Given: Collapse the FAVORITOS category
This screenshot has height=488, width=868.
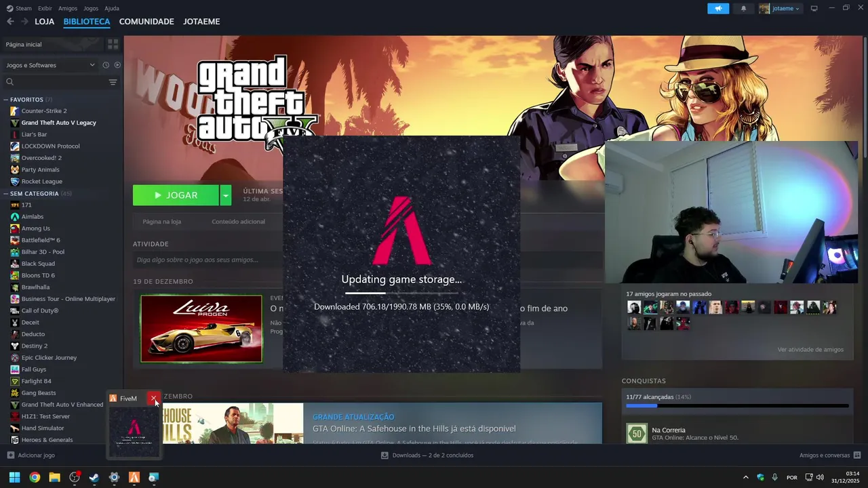Looking at the screenshot, I should 5,100.
